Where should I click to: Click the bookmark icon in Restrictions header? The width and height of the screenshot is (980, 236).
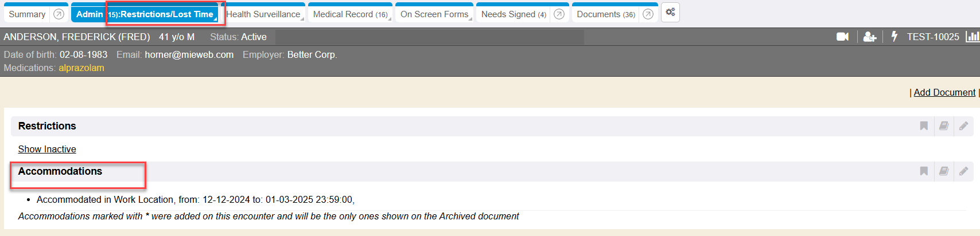click(x=924, y=126)
